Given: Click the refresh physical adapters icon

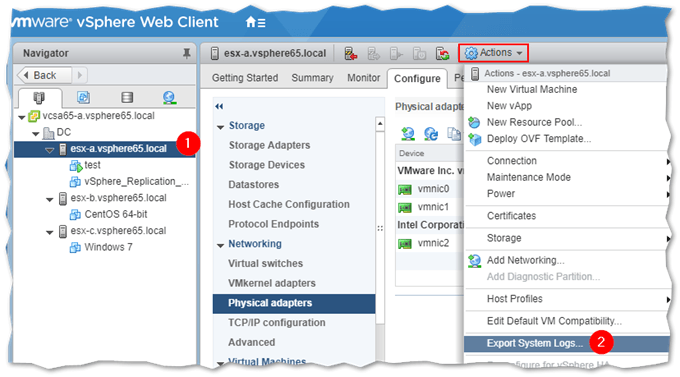Looking at the screenshot, I should click(431, 134).
